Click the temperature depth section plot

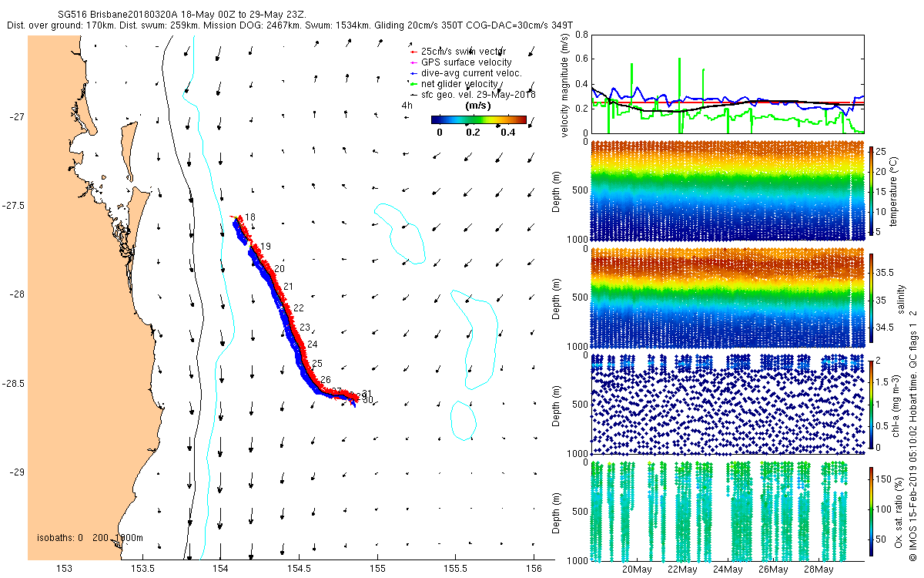click(728, 190)
